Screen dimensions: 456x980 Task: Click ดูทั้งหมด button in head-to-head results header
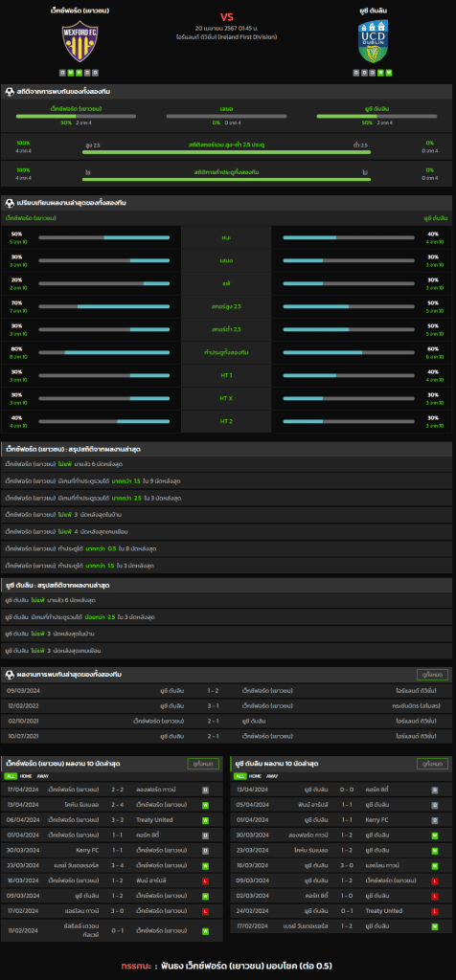[432, 675]
